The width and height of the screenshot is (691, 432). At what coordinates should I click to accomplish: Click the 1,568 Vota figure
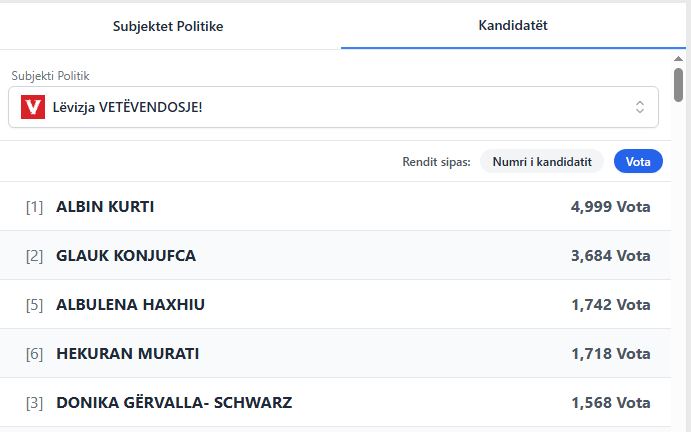tap(610, 403)
